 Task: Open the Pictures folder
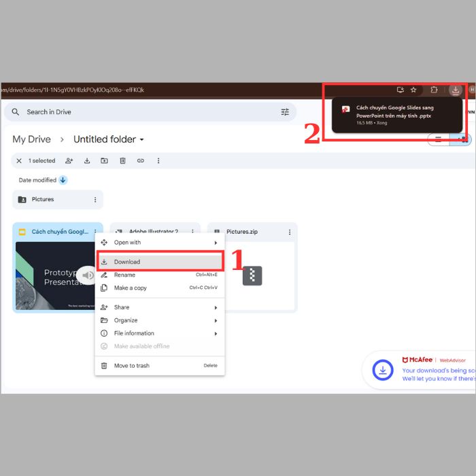[58, 199]
